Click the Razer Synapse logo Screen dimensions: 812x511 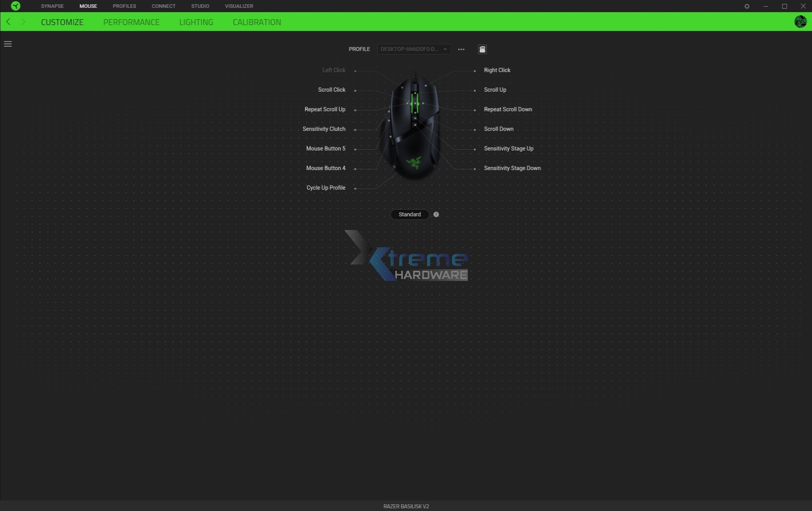click(16, 6)
